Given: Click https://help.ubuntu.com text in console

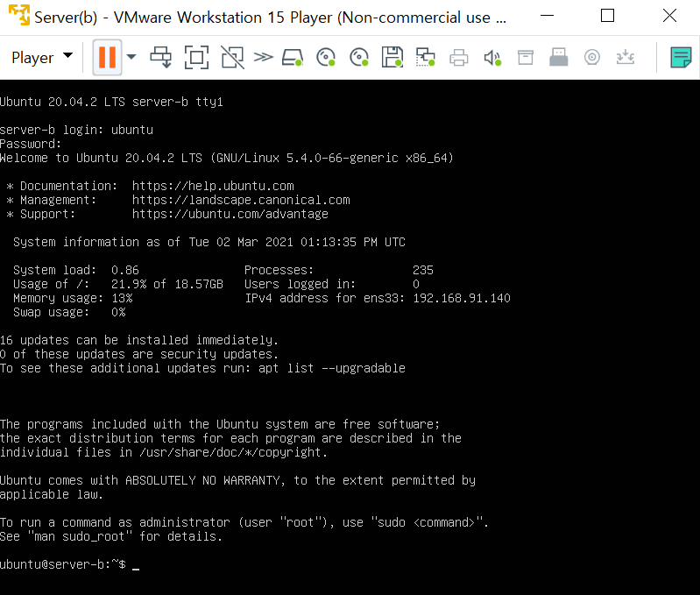Looking at the screenshot, I should coord(213,186).
